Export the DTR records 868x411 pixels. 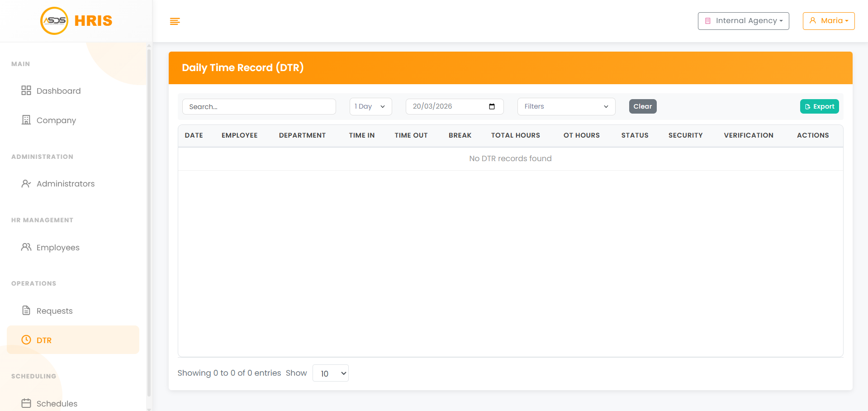(819, 106)
